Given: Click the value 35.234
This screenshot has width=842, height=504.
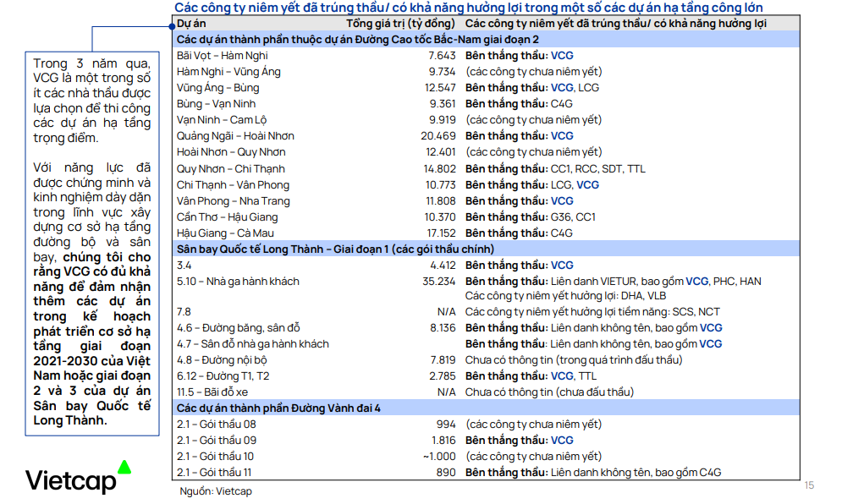Looking at the screenshot, I should click(x=438, y=282).
